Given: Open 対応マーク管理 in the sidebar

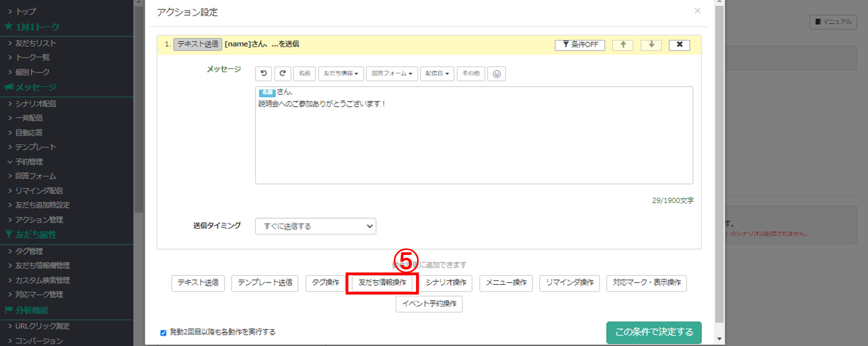Looking at the screenshot, I should (39, 295).
